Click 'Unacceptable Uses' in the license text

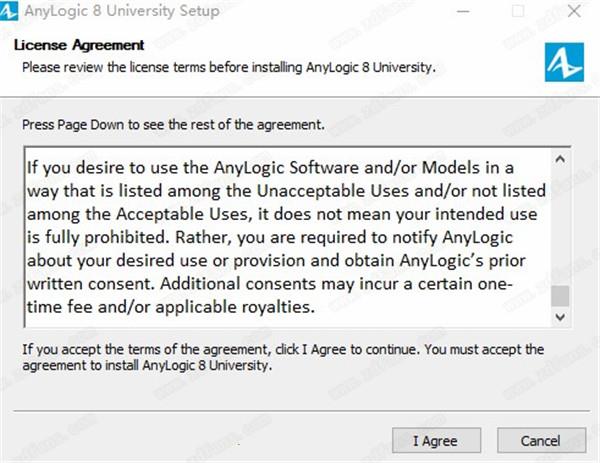[x=333, y=191]
